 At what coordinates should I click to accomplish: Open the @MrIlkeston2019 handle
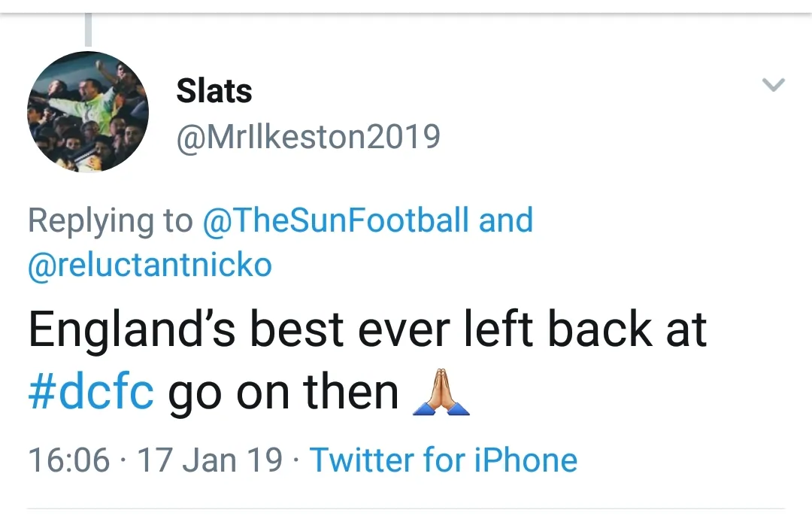point(308,137)
